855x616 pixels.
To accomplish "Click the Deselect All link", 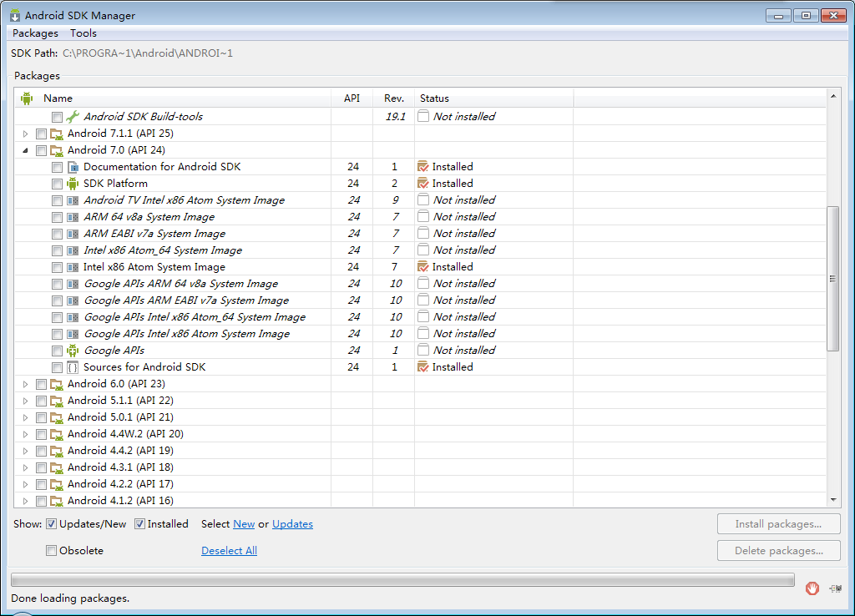I will [229, 551].
